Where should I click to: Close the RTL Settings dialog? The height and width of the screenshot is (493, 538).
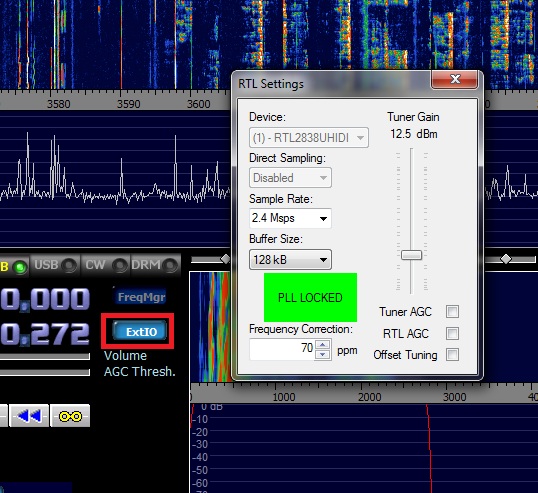point(455,79)
